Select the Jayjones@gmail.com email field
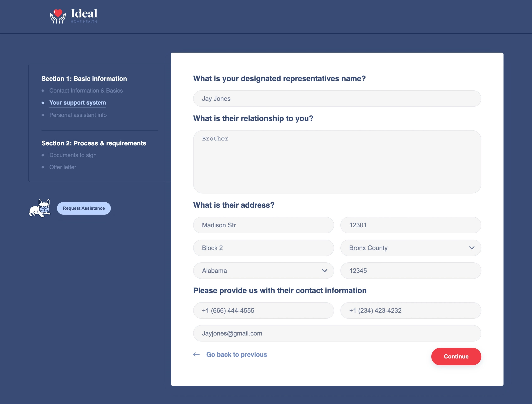 click(337, 333)
